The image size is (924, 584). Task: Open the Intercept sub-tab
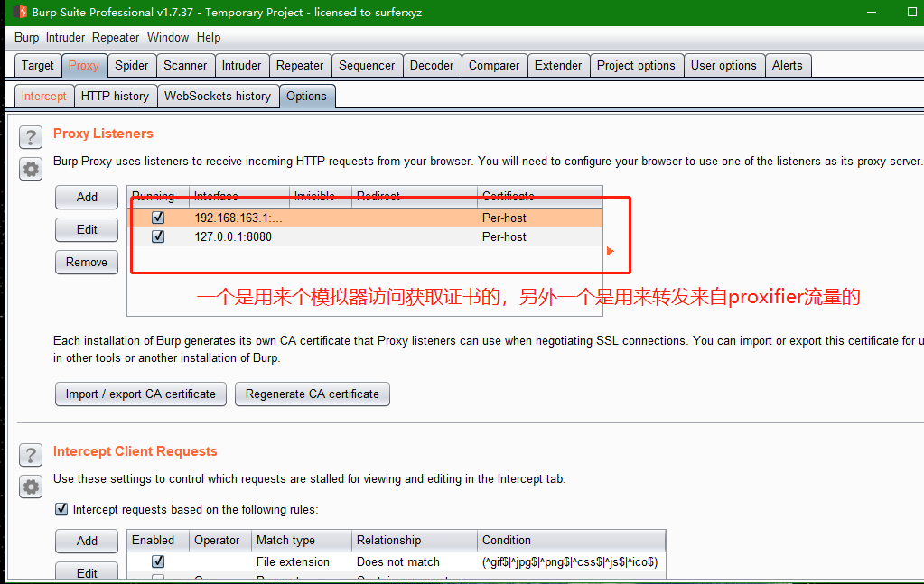(44, 96)
